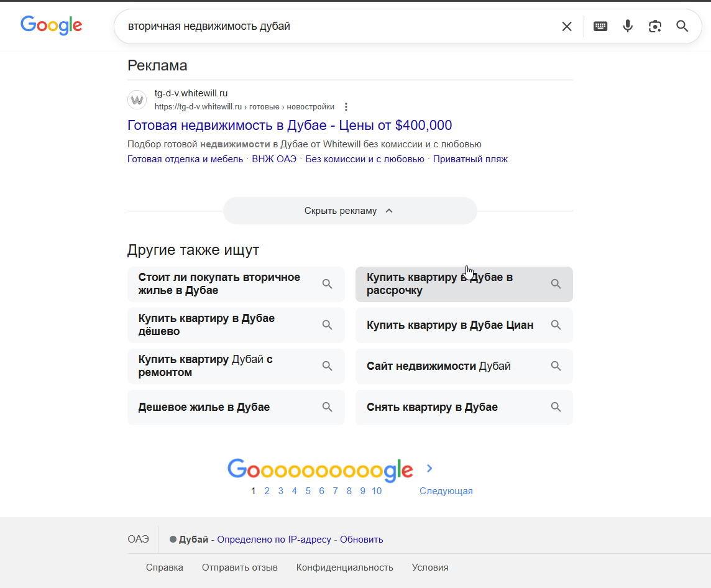Click the Следующая next page link
The image size is (711, 588).
(446, 491)
